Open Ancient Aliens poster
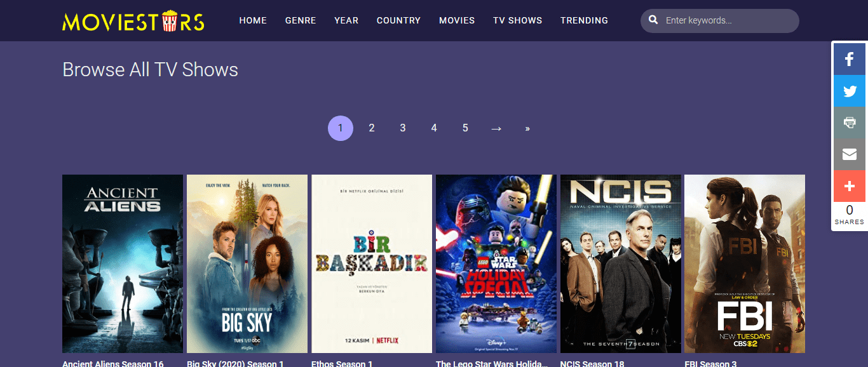 coord(123,264)
